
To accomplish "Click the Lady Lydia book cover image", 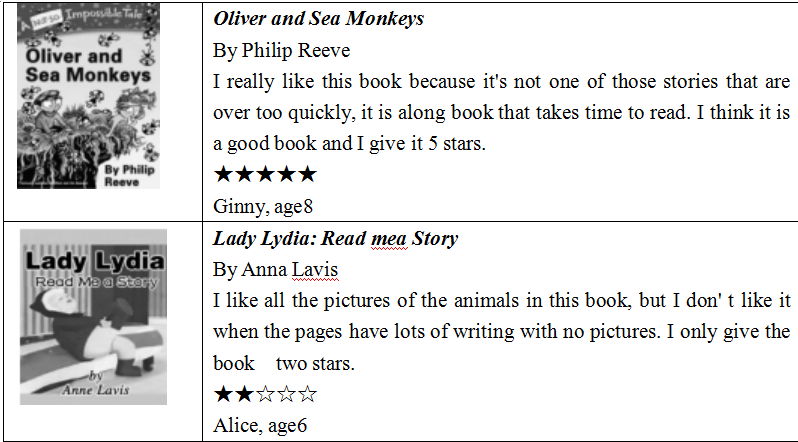I will [94, 317].
